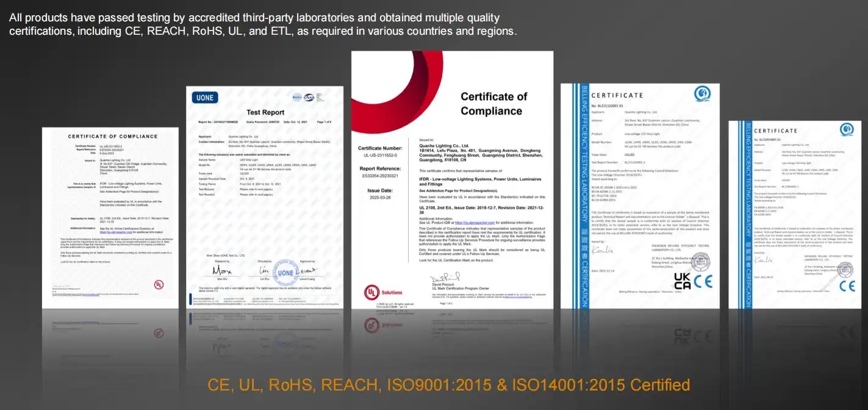Image resolution: width=868 pixels, height=410 pixels.
Task: Click the UKCA mark on the fourth certificate
Action: click(681, 281)
